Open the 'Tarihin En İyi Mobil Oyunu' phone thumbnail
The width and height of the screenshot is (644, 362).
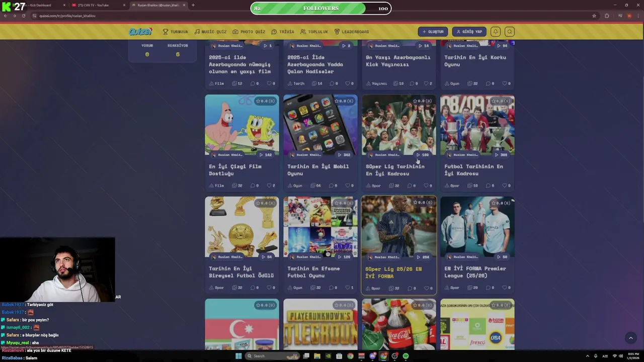coord(320,125)
